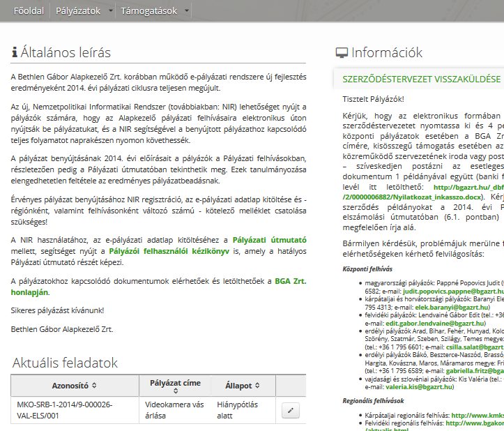The image size is (504, 431).
Task: Click the csilla.salat@bgazrt email link
Action: [475, 347]
